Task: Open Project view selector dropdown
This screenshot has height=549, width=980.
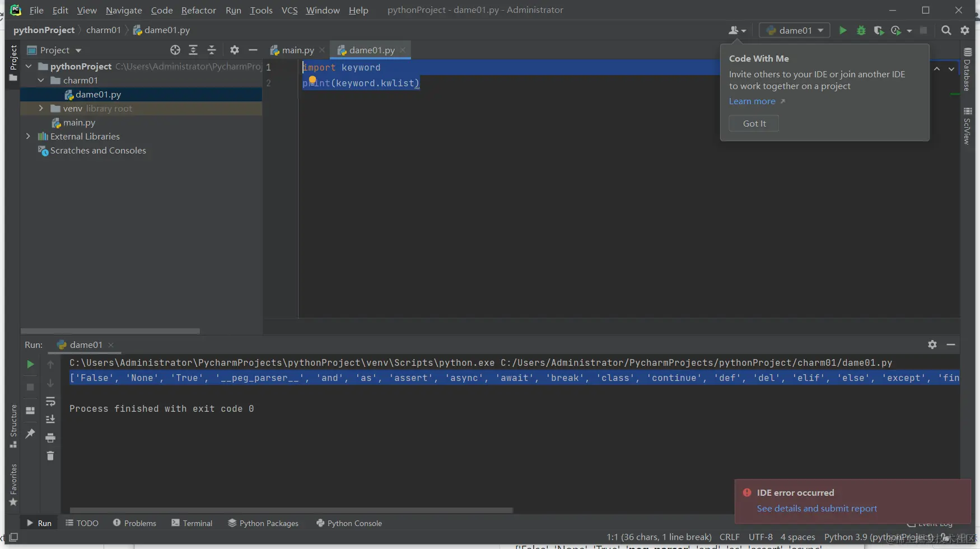Action: click(55, 50)
